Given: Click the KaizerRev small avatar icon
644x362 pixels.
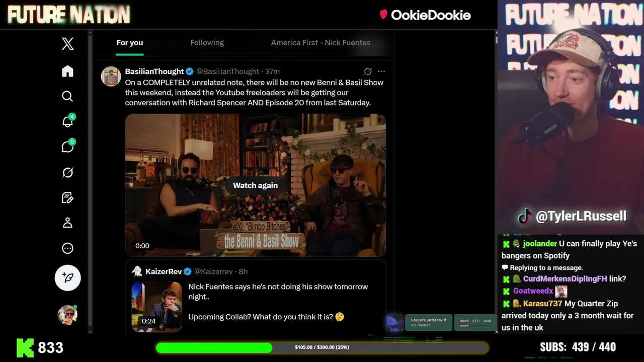Looking at the screenshot, I should tap(137, 271).
